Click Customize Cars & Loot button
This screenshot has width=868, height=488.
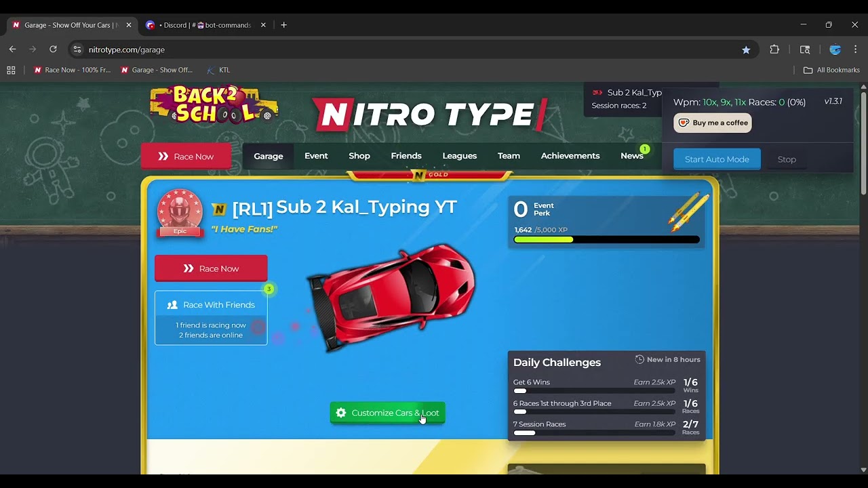click(387, 413)
